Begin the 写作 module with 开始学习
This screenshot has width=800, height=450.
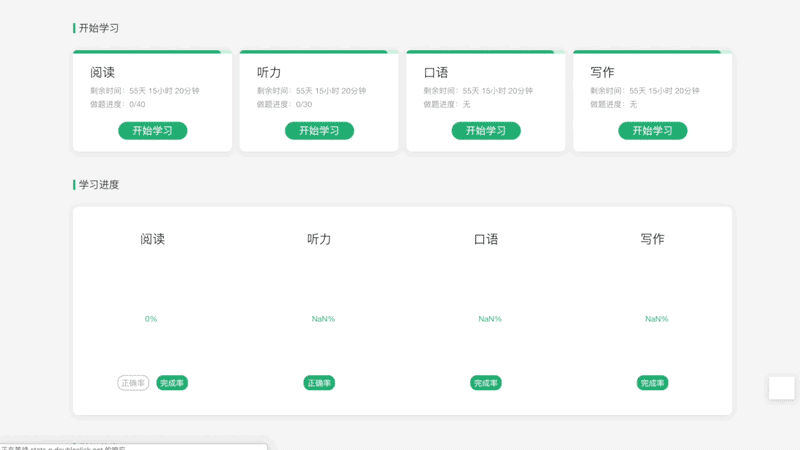click(652, 131)
